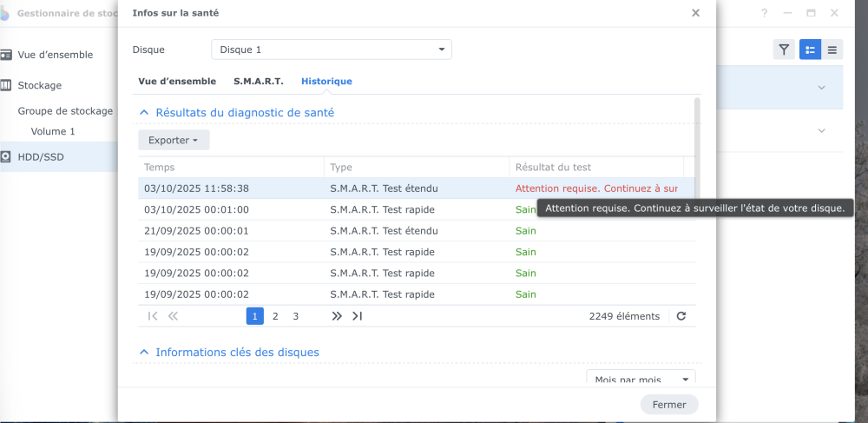The image size is (868, 423).
Task: Jump to last page of results
Action: (357, 316)
